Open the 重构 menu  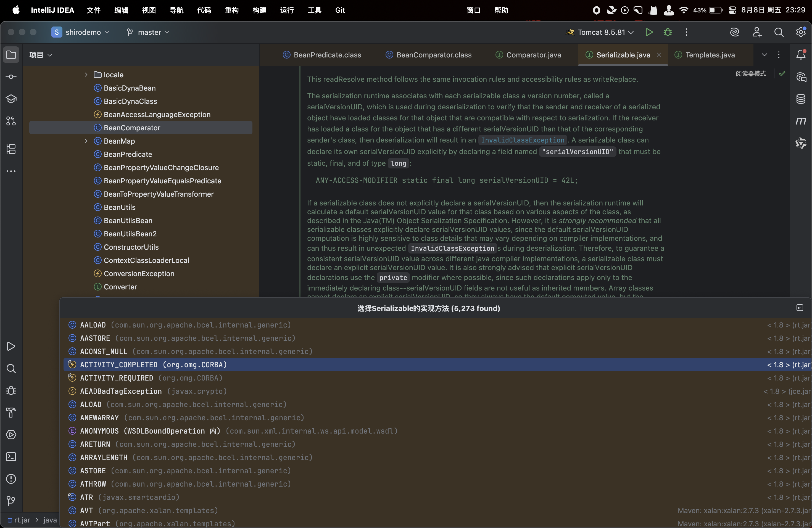click(232, 10)
